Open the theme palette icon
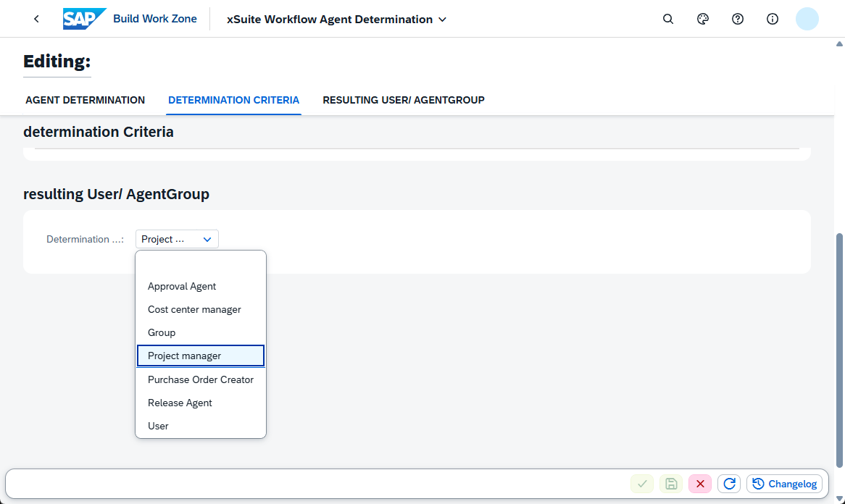Viewport: 845px width, 504px height. pos(703,20)
